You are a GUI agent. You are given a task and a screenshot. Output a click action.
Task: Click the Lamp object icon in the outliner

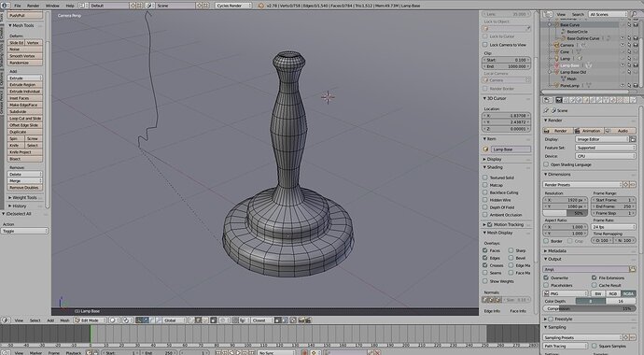[557, 58]
